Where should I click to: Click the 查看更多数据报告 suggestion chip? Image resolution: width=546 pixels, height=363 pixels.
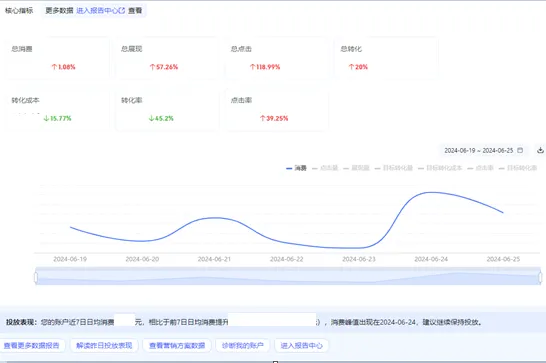pos(31,346)
